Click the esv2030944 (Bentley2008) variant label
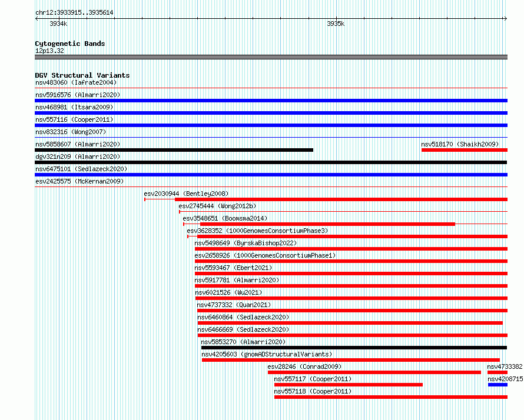 (x=186, y=194)
